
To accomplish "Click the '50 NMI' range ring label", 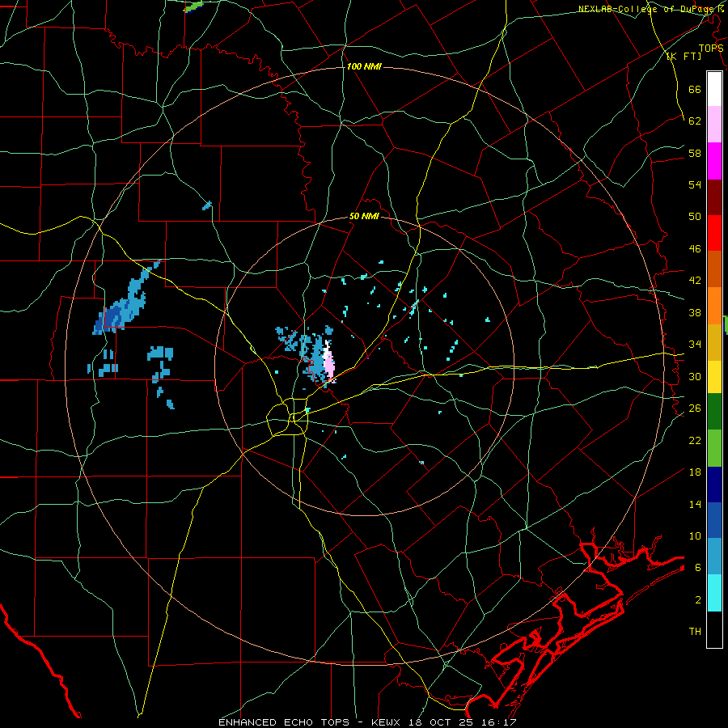I will click(x=364, y=216).
